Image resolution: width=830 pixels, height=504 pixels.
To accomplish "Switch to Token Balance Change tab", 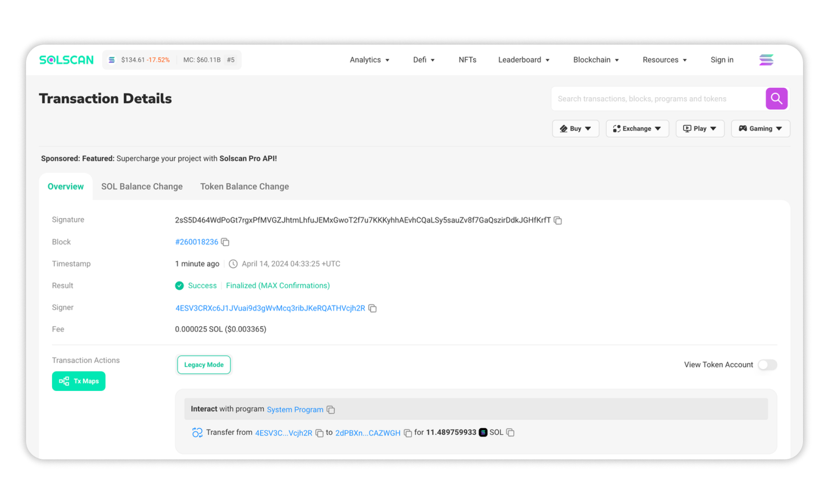I will (245, 186).
